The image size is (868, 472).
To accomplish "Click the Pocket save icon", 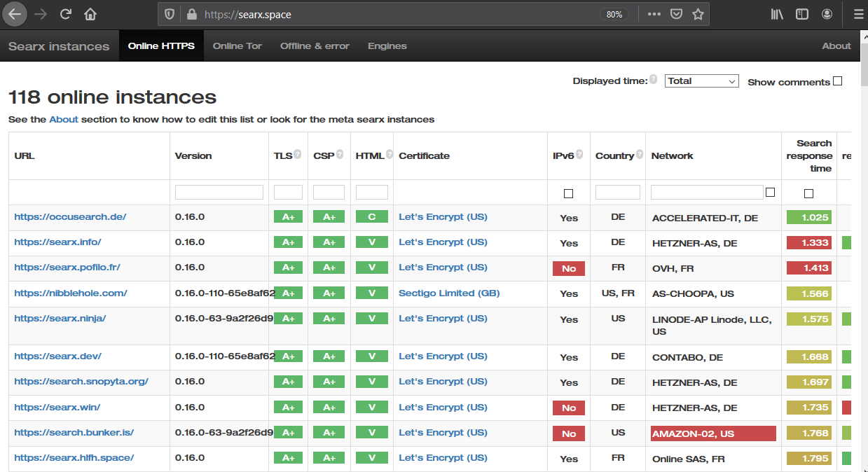I will [x=676, y=14].
